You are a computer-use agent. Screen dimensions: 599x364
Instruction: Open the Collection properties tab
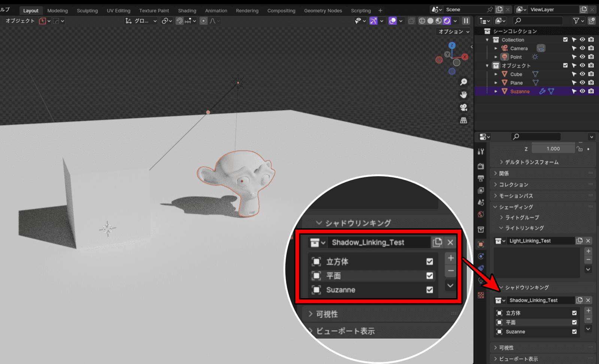point(481,229)
